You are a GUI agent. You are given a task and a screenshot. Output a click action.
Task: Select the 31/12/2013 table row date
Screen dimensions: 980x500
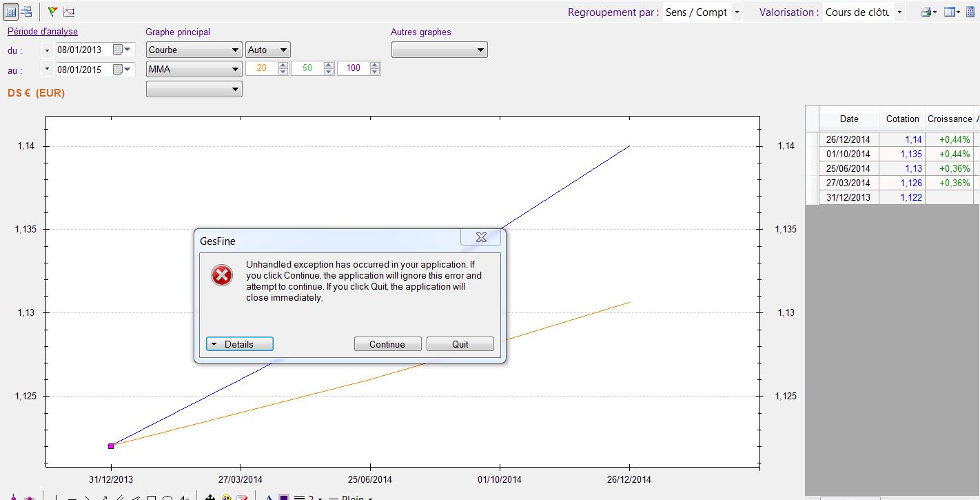(x=849, y=197)
